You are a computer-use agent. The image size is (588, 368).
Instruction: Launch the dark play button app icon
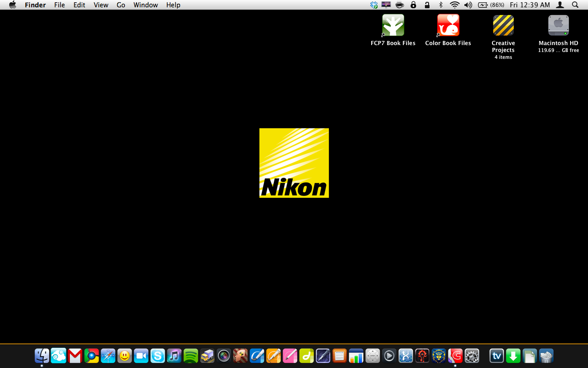pos(389,356)
